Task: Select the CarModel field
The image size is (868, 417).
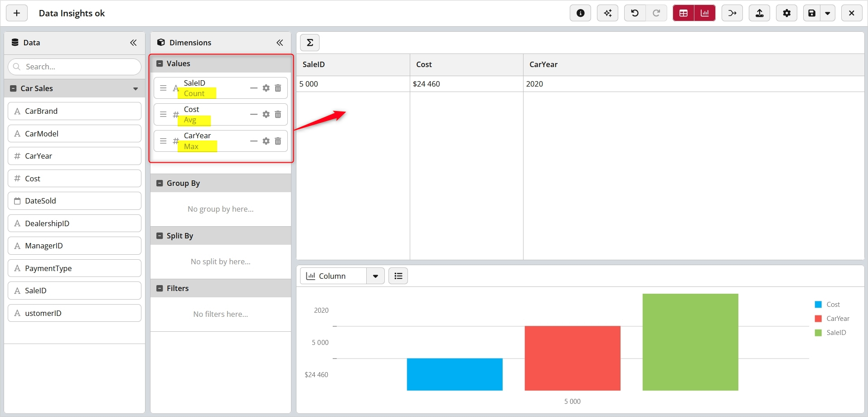Action: pos(74,134)
